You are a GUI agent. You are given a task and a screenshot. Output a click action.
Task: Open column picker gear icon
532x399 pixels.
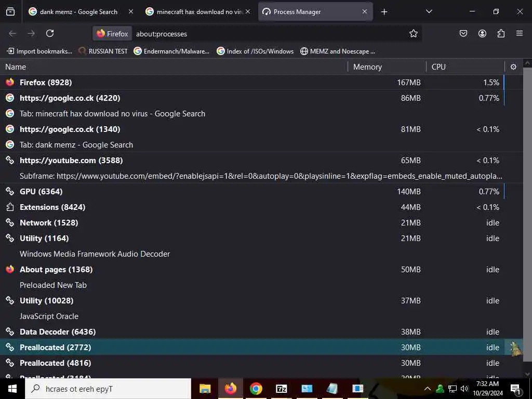click(x=513, y=67)
